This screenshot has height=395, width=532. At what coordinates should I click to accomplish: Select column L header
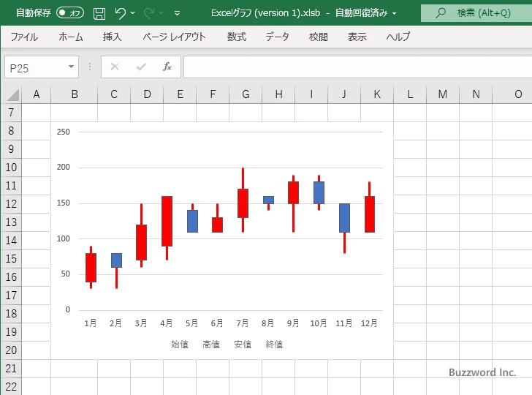click(410, 94)
